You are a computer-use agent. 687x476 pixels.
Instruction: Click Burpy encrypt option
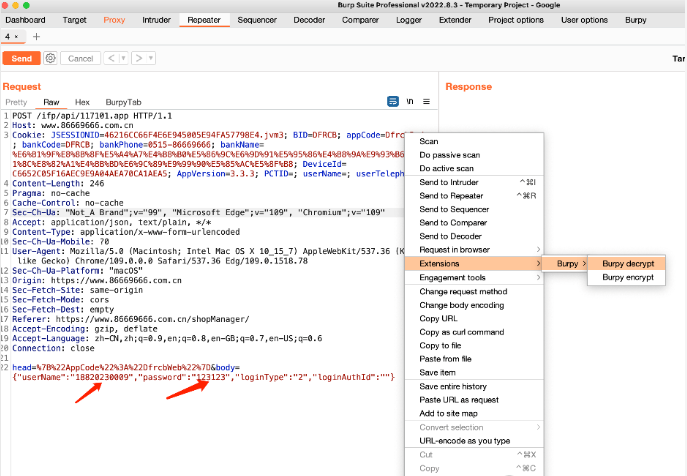pos(627,277)
